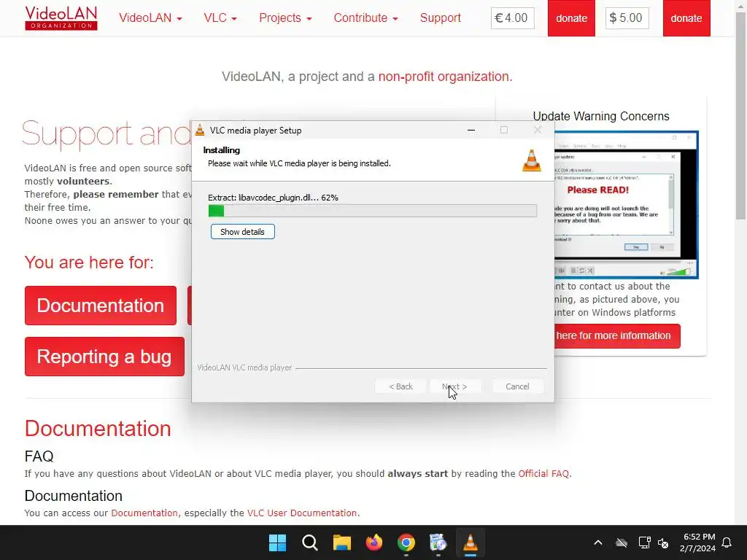
Task: Open the Windows Start menu
Action: pyautogui.click(x=277, y=542)
